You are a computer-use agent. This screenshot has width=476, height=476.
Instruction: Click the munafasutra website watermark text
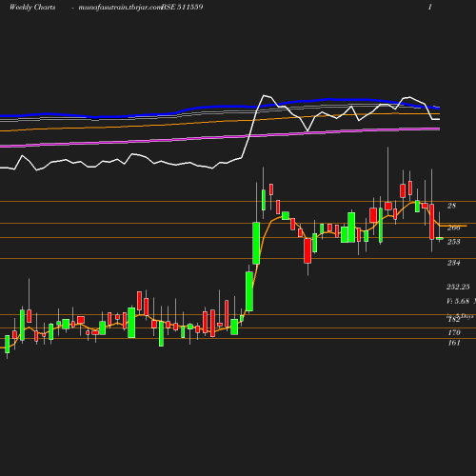click(120, 8)
